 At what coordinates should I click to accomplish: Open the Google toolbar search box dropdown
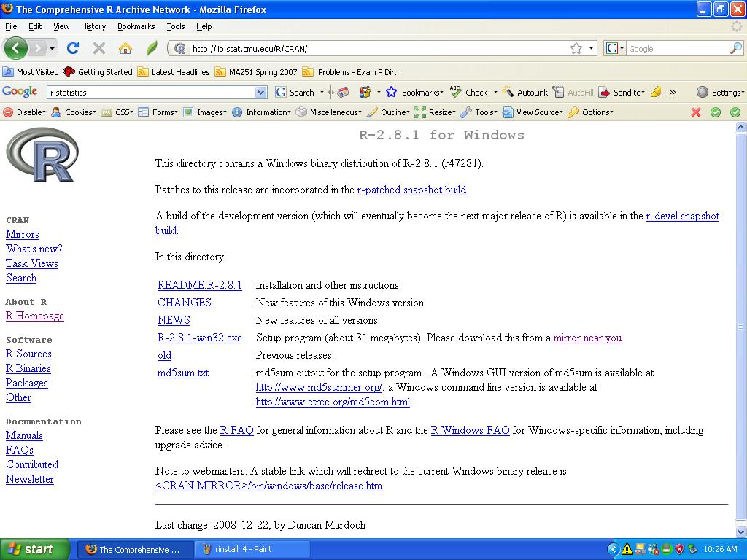point(261,93)
